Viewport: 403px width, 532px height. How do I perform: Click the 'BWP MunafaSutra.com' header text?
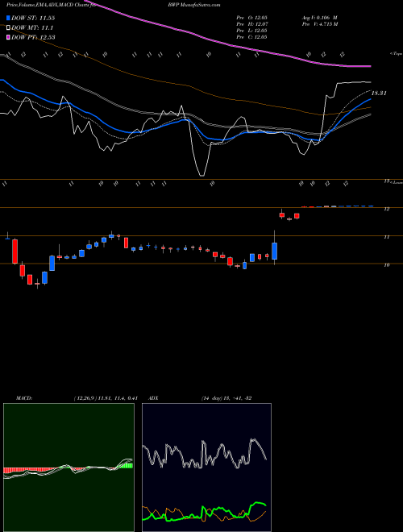pyautogui.click(x=194, y=5)
